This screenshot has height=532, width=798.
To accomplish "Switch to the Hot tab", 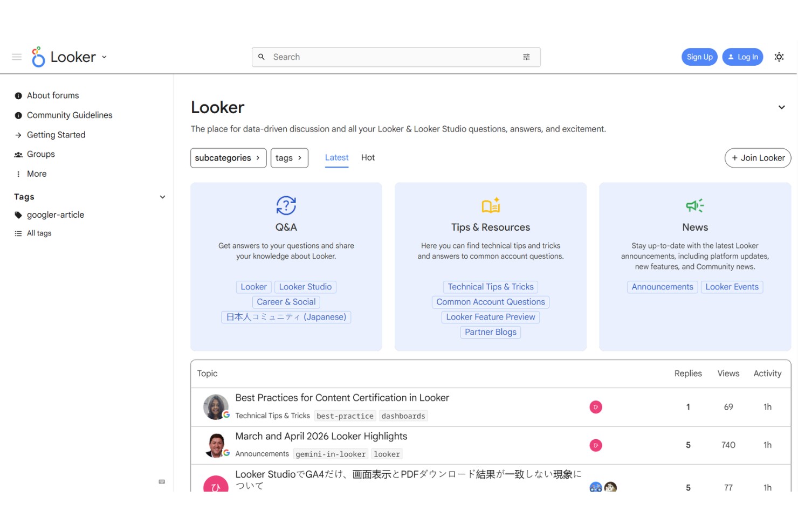I will 368,157.
